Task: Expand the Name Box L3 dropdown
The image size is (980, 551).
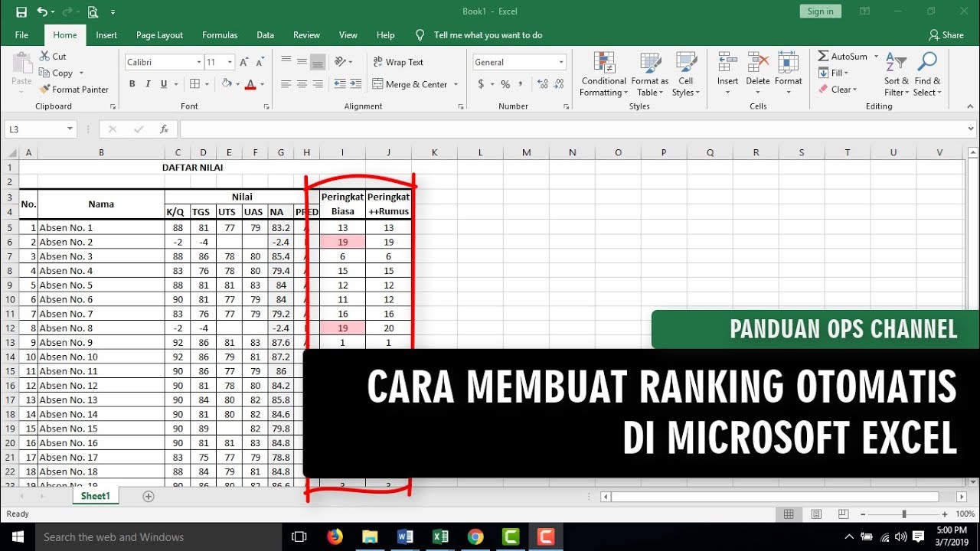Action: (70, 129)
